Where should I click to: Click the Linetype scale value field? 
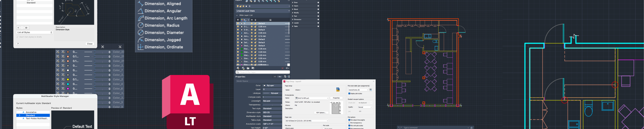pos(272,97)
